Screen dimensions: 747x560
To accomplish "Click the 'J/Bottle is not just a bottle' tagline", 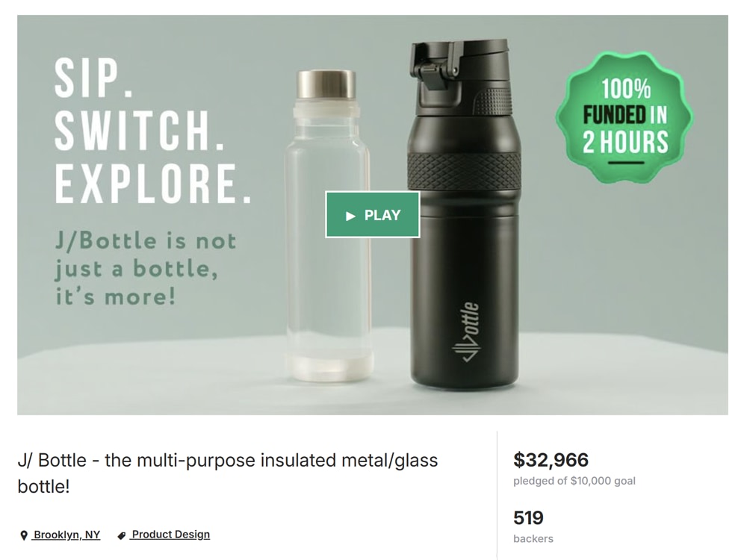I will click(146, 269).
